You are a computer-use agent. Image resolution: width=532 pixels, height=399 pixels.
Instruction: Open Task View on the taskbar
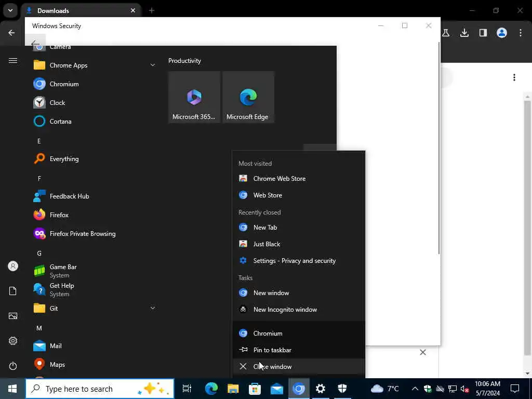[187, 389]
